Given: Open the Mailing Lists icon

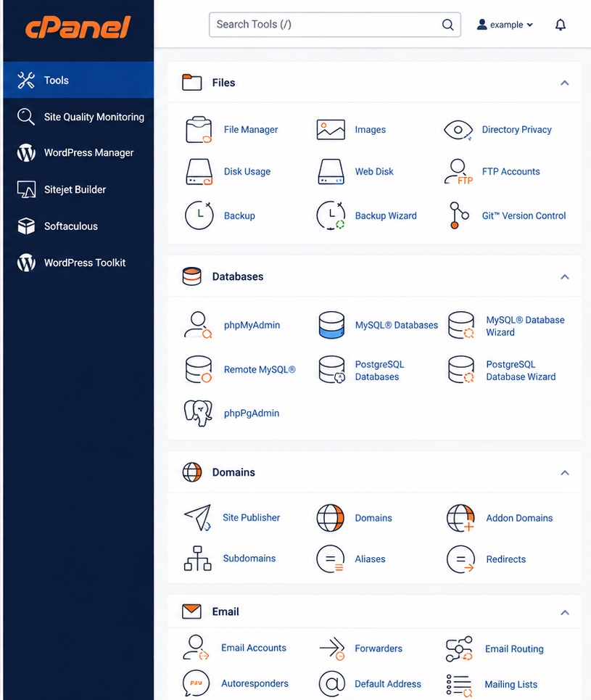Looking at the screenshot, I should (x=459, y=685).
